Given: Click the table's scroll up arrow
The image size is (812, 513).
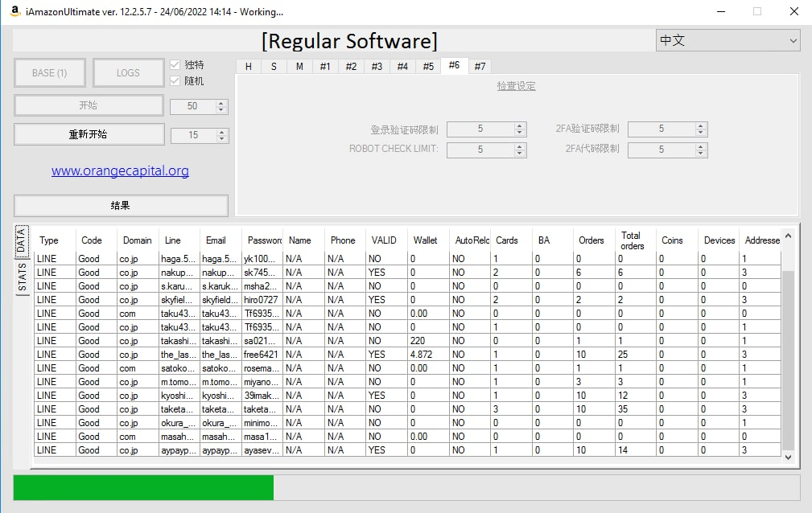Looking at the screenshot, I should coord(788,236).
